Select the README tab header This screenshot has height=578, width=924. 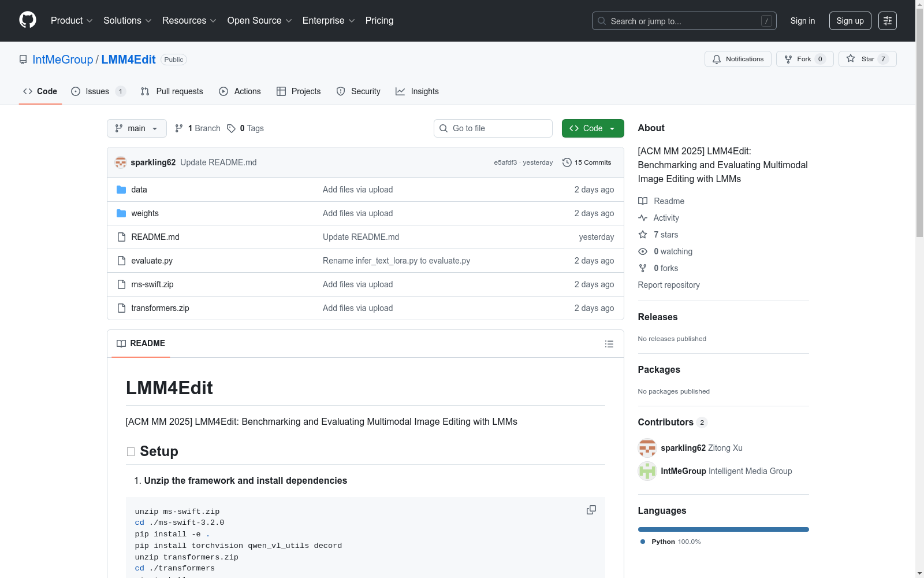[x=141, y=343]
